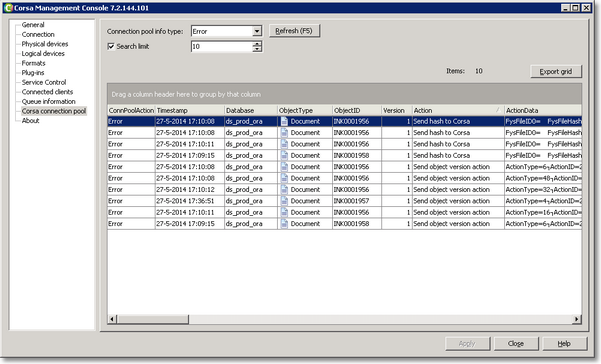Image resolution: width=601 pixels, height=364 pixels.
Task: Click the horizontal scrollbar thumb
Action: tap(153, 319)
